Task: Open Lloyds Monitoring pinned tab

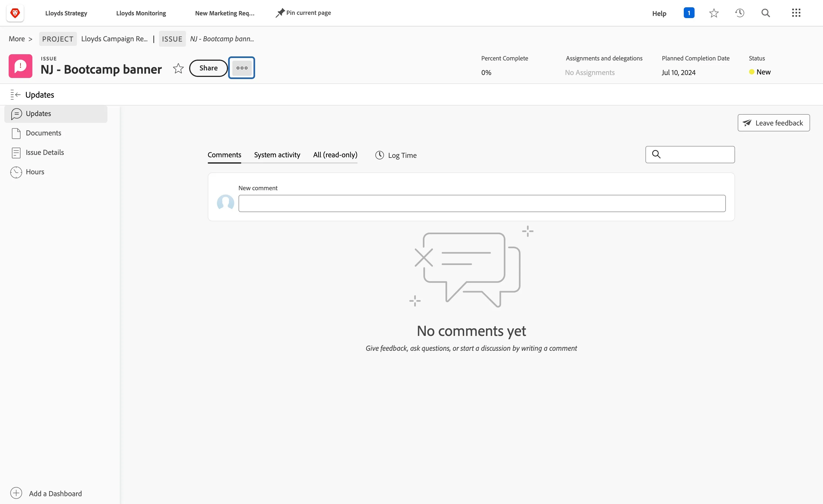Action: [141, 13]
